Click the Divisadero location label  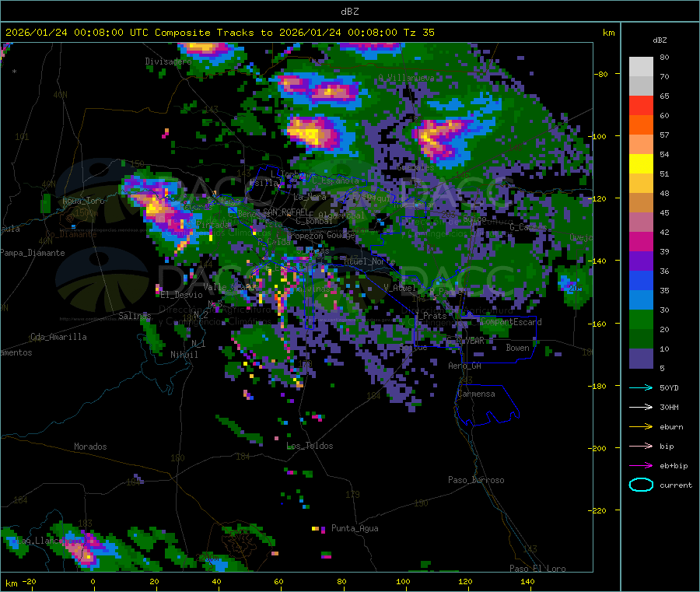click(x=168, y=61)
